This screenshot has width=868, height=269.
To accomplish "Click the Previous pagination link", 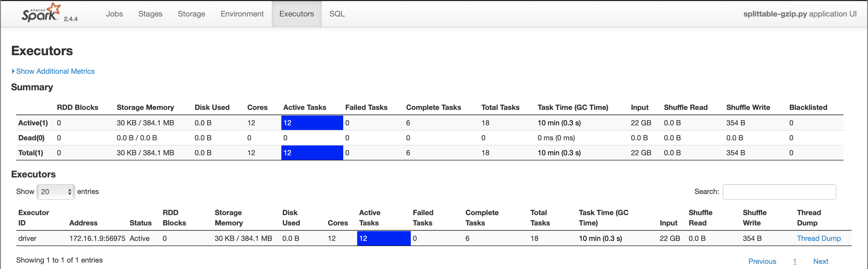I will tap(762, 261).
